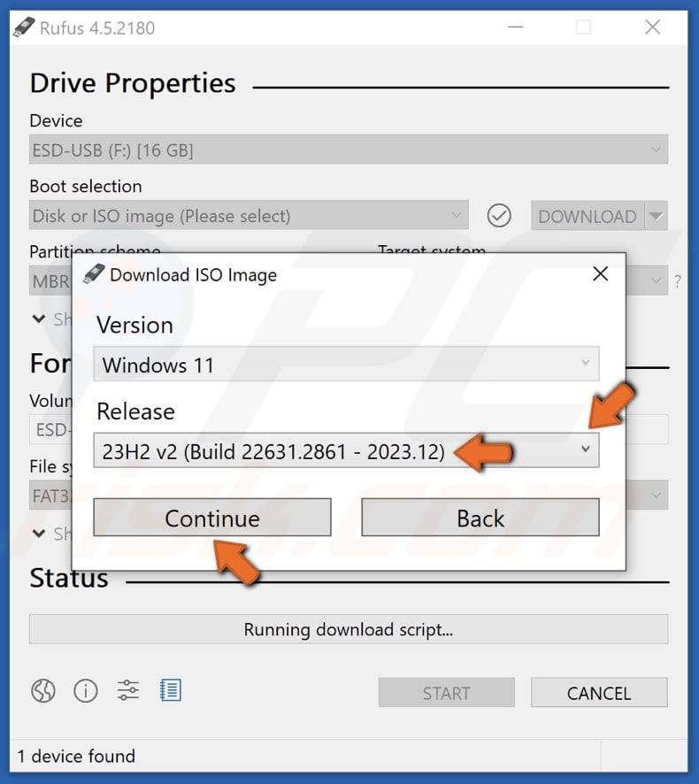Open the About info icon
The height and width of the screenshot is (784, 699).
(86, 691)
